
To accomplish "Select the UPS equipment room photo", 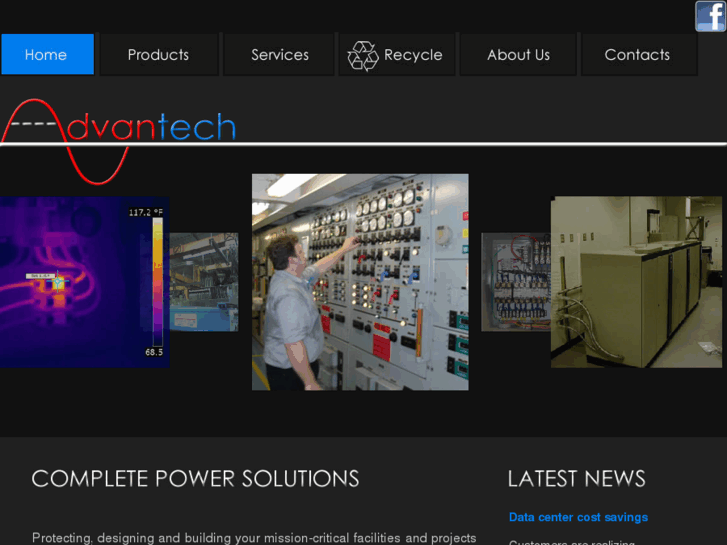I will [636, 282].
